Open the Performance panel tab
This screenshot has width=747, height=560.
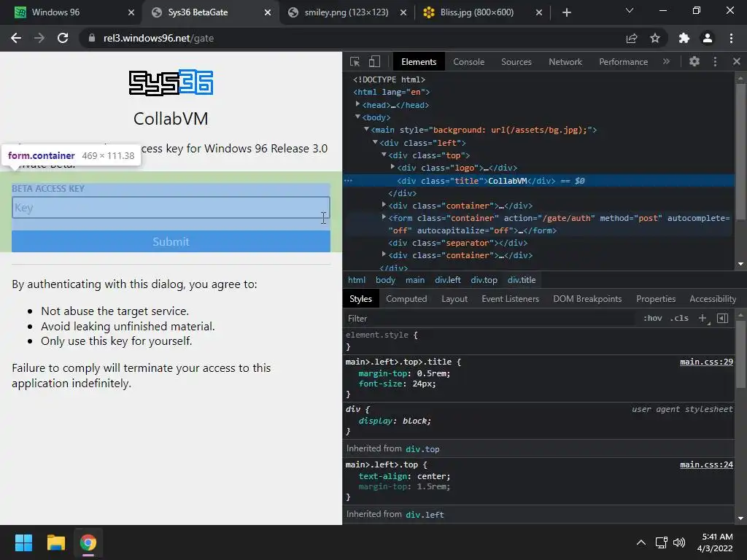(623, 62)
